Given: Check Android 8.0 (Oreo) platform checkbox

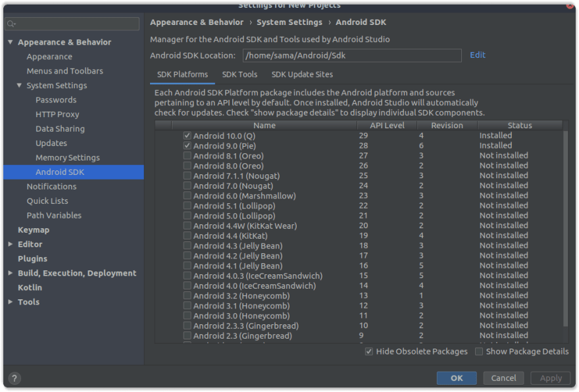Looking at the screenshot, I should pyautogui.click(x=188, y=166).
